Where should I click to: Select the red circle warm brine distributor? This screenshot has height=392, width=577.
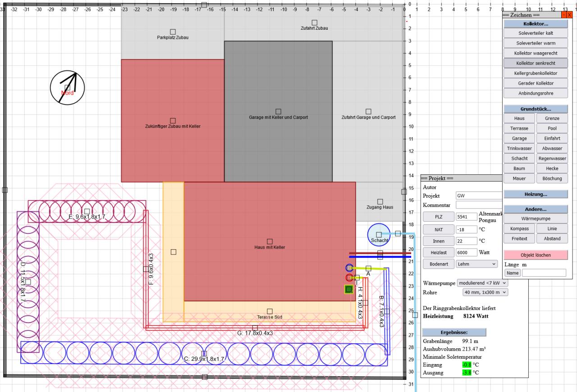tap(349, 278)
